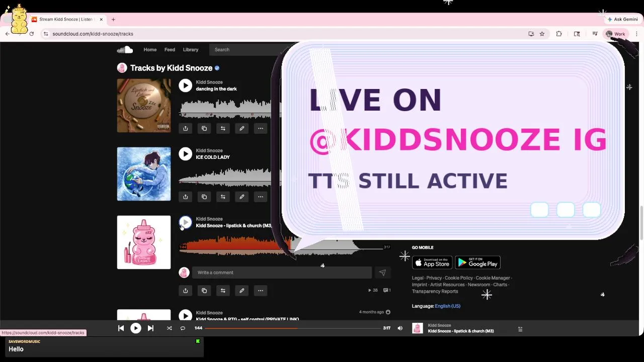Edit the ICE COLD LADY track
This screenshot has height=362, width=644.
tap(242, 197)
